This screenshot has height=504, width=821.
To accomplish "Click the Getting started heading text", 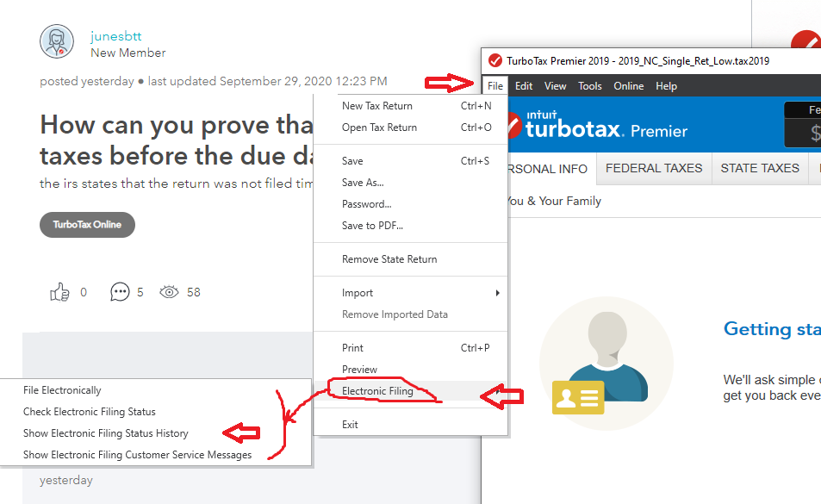I will tap(772, 329).
